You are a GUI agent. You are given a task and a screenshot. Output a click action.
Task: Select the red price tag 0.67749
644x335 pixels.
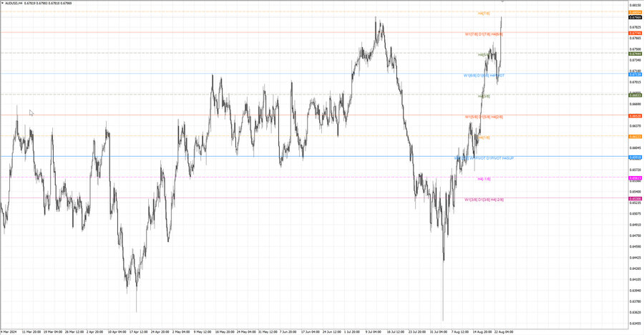point(635,34)
